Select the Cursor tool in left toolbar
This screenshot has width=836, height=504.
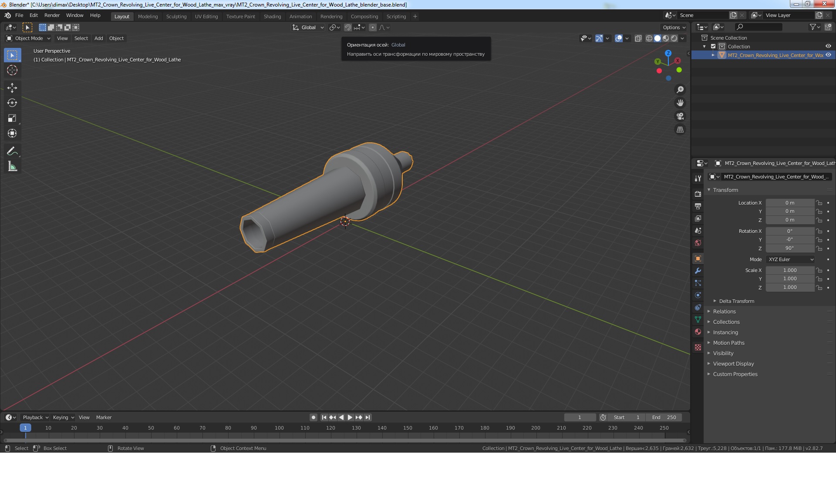coord(12,70)
